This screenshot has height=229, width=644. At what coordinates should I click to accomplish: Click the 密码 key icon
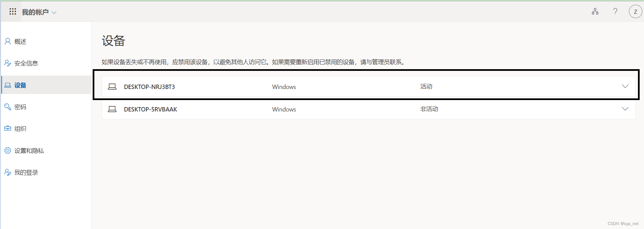coord(7,107)
